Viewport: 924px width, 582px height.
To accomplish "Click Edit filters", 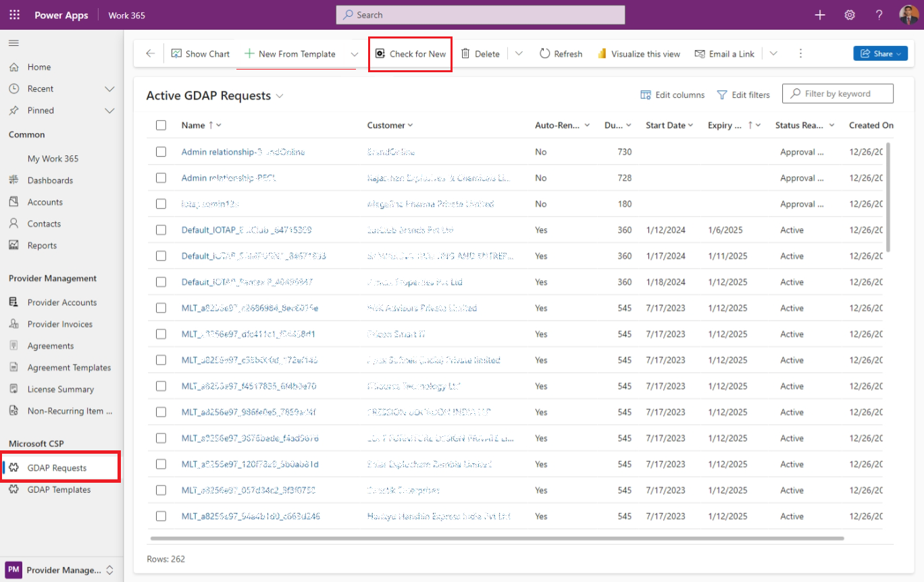I will coord(743,95).
